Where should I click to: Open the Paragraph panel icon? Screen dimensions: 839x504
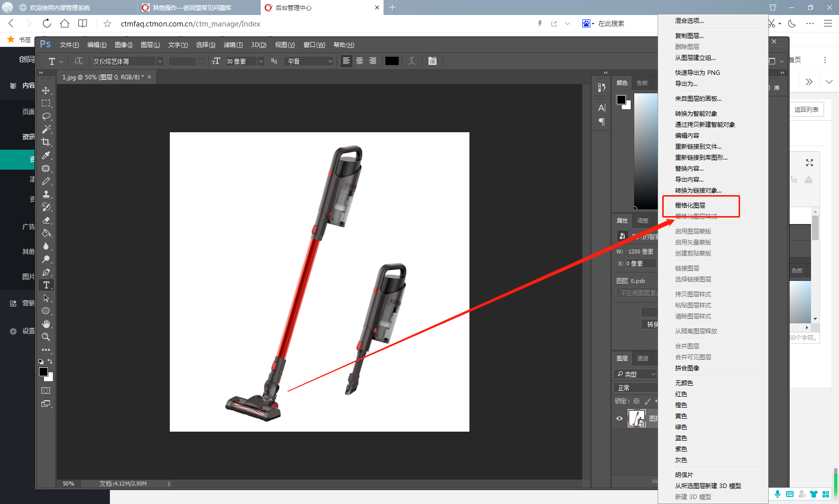pyautogui.click(x=602, y=122)
